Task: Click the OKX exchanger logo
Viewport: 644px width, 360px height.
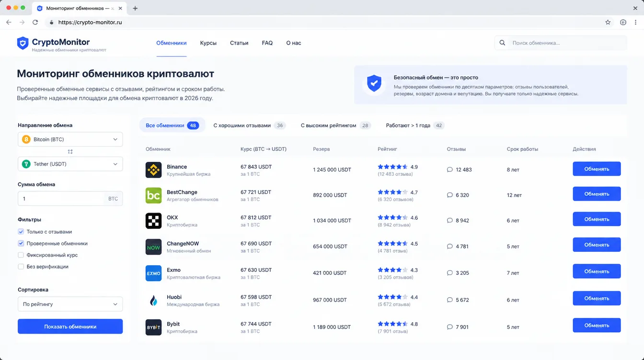Action: [x=153, y=221]
